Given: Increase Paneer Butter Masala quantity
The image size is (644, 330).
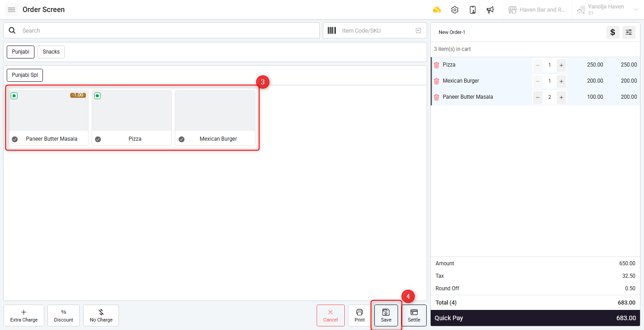Looking at the screenshot, I should pos(561,97).
